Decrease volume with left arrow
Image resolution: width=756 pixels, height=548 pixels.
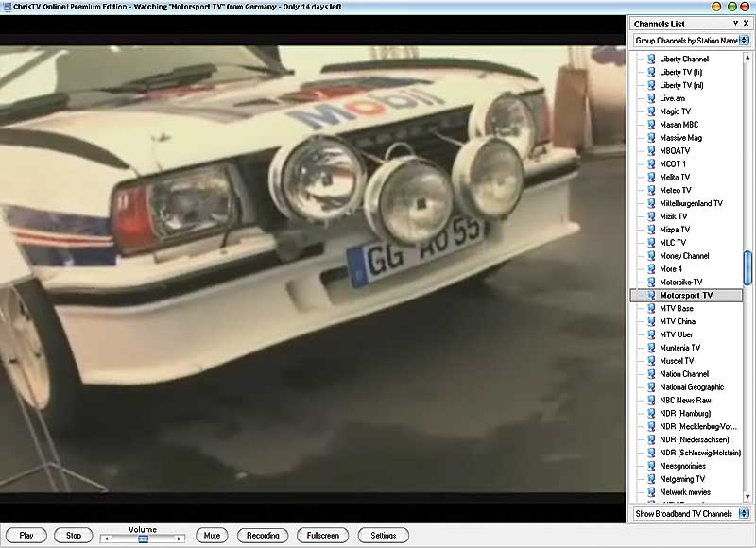pos(106,539)
